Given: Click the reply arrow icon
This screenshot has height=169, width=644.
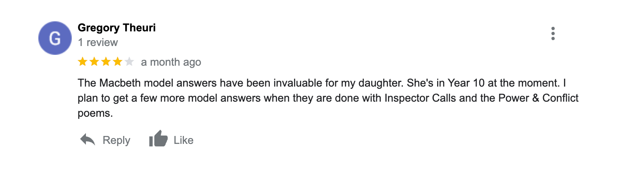Looking at the screenshot, I should click(x=88, y=140).
